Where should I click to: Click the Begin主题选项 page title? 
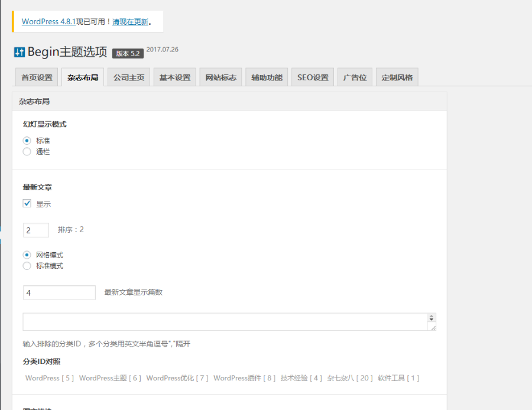pyautogui.click(x=67, y=52)
